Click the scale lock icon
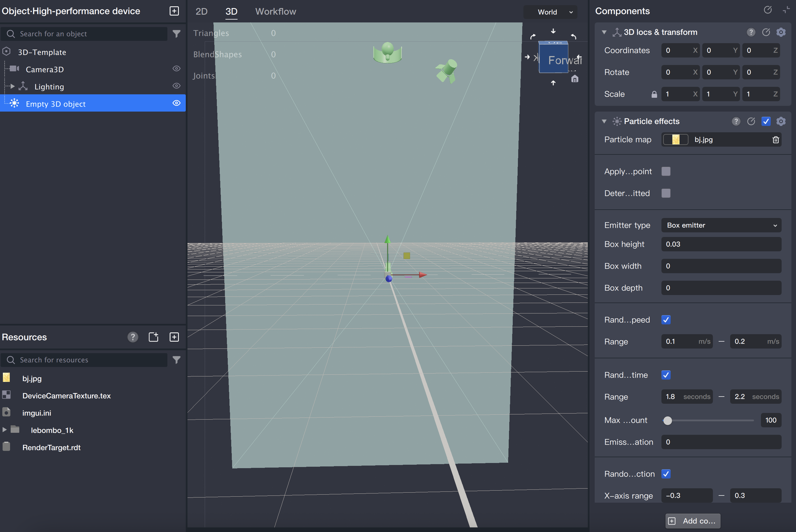Viewport: 796px width, 532px height. tap(654, 94)
